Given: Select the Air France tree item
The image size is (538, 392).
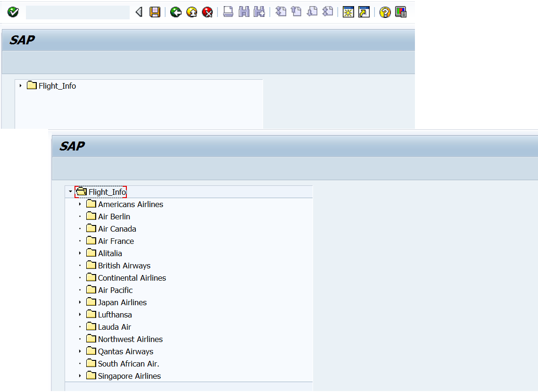Looking at the screenshot, I should coord(116,241).
